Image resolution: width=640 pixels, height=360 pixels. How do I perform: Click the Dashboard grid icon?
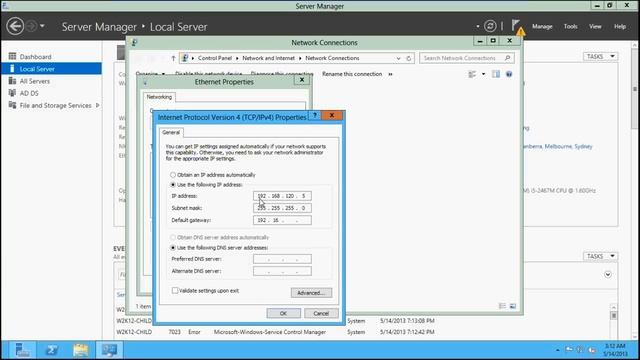tap(12, 56)
